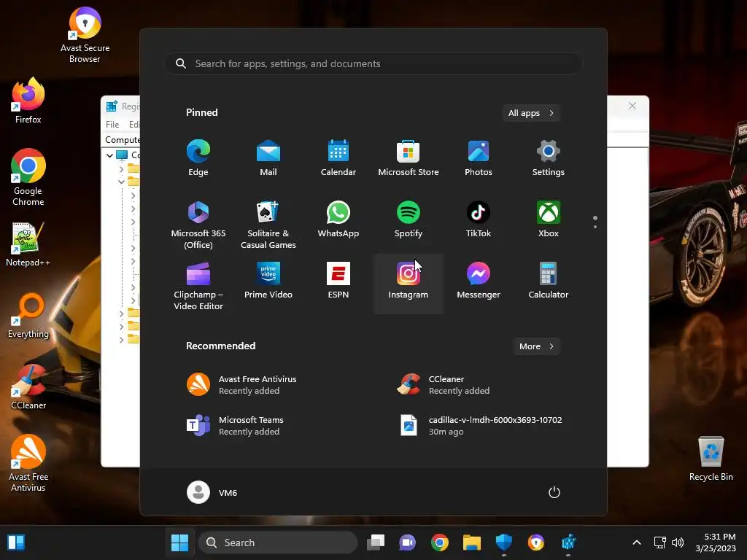Launch the Xbox app
Viewport: 747px width, 560px height.
pyautogui.click(x=549, y=219)
